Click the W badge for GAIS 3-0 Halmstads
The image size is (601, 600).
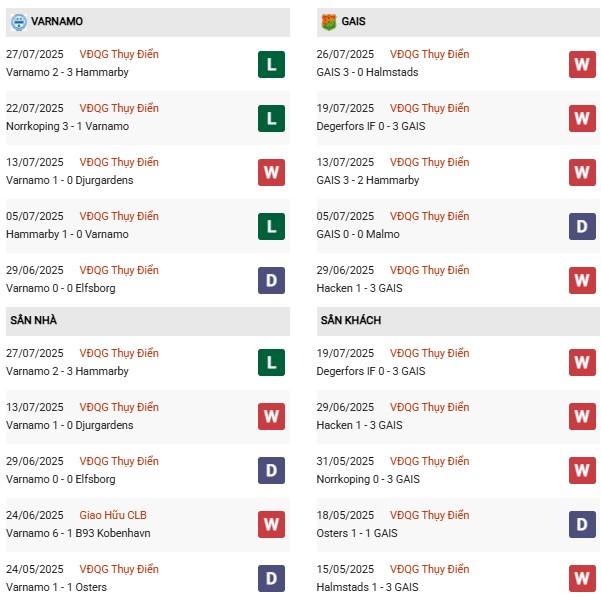click(x=582, y=64)
